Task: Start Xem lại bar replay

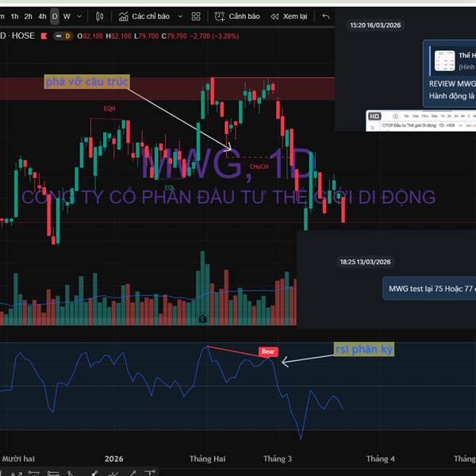Action: [295, 17]
